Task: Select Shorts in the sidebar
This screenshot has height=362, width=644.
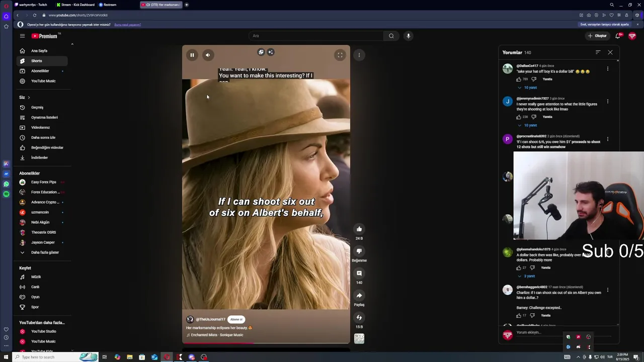Action: click(x=42, y=61)
